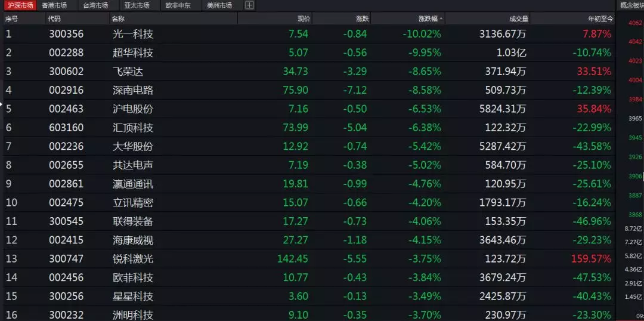Sort by the 现价 column header

click(x=304, y=18)
